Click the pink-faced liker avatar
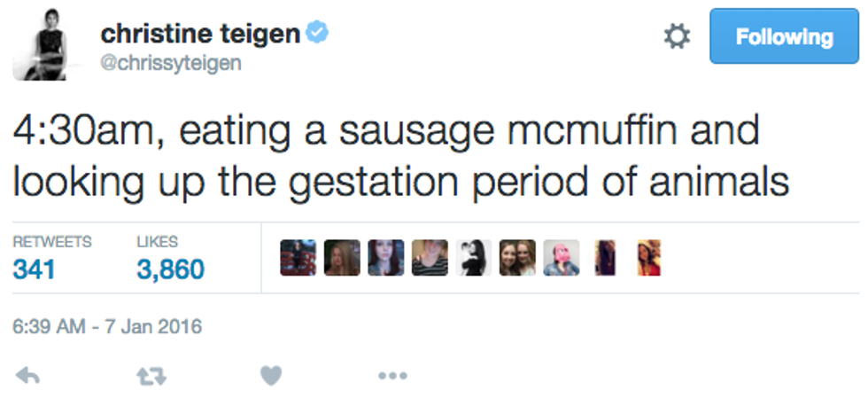The height and width of the screenshot is (398, 868). 562,258
